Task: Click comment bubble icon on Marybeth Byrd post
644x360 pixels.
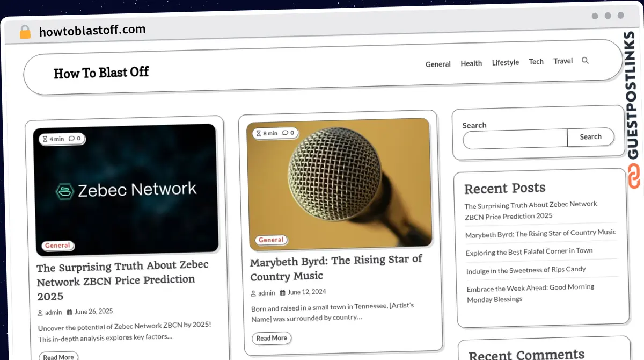Action: (x=285, y=133)
